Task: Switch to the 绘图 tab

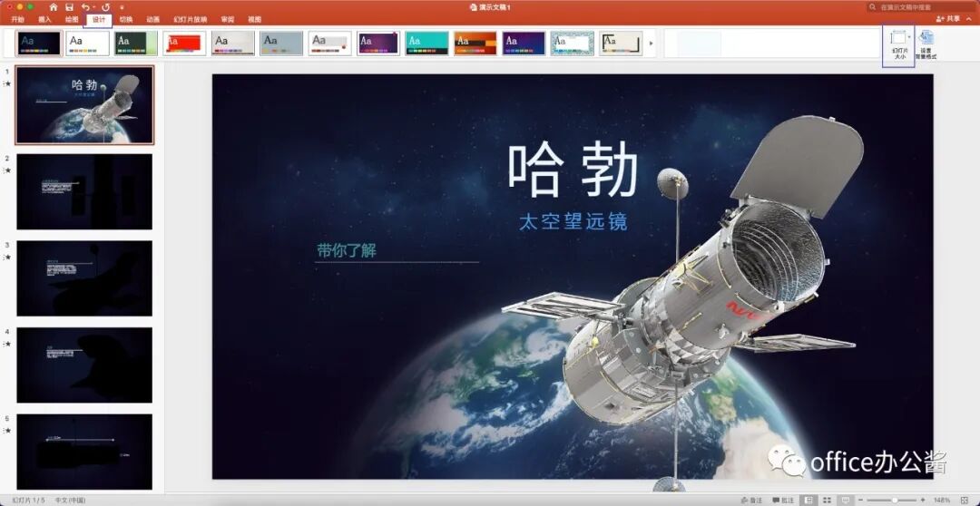Action: (x=72, y=19)
